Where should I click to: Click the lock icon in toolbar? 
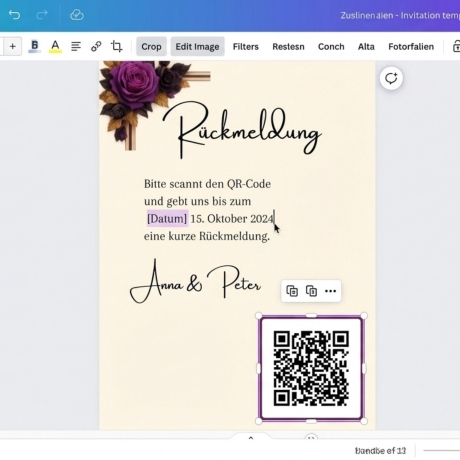tap(456, 46)
